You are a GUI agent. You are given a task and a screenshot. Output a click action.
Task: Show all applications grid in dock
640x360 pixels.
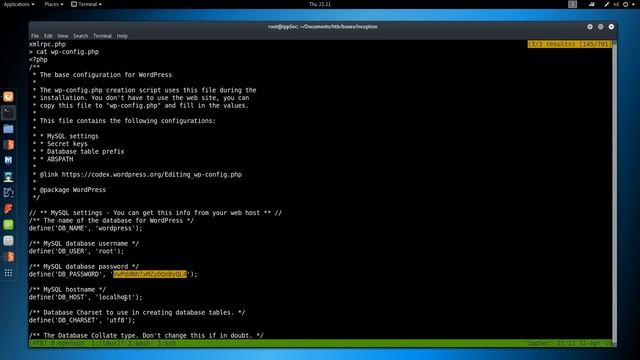point(8,273)
